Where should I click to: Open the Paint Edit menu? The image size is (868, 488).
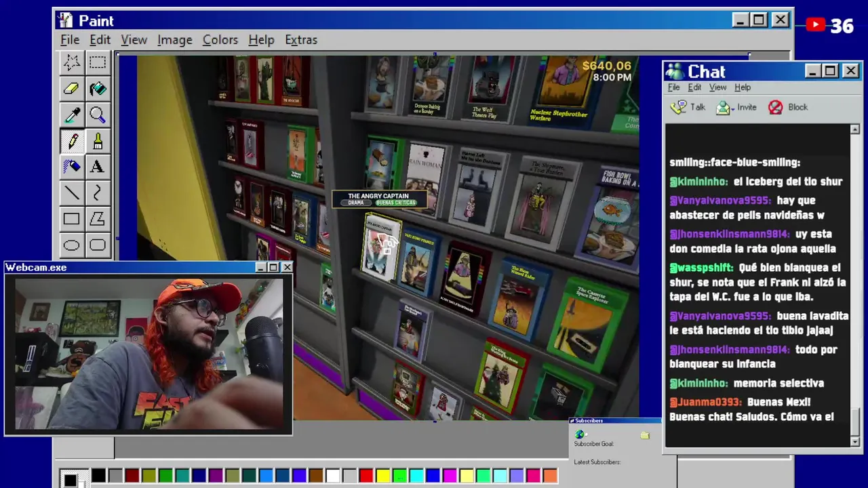100,40
